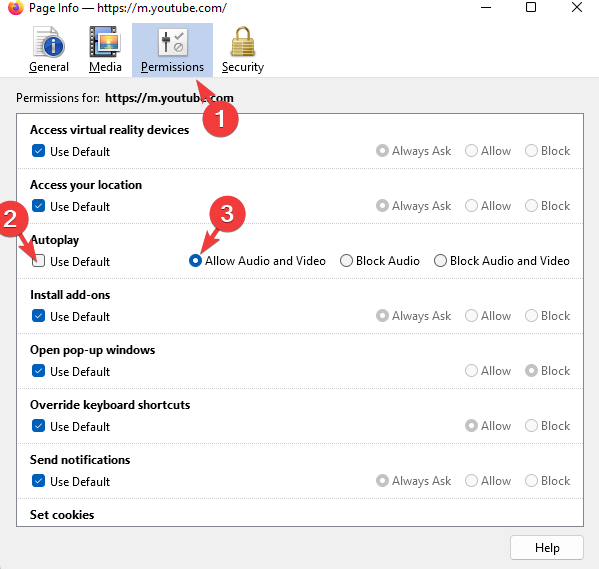Click the Override keyboard shortcuts heading

[x=110, y=405]
